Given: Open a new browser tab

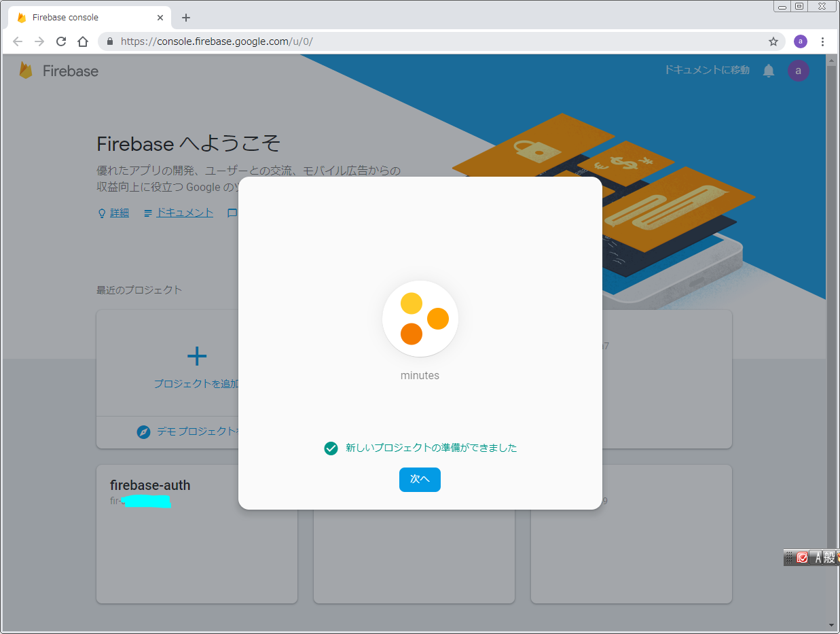Looking at the screenshot, I should point(186,18).
